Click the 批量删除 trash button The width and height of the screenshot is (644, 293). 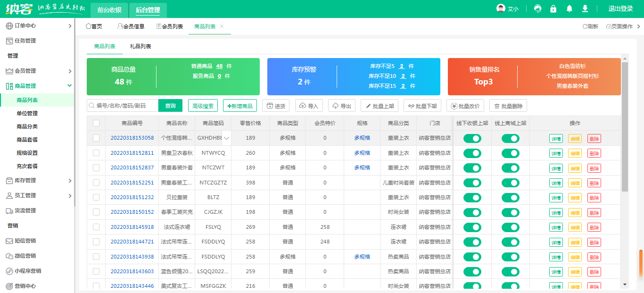pos(508,106)
